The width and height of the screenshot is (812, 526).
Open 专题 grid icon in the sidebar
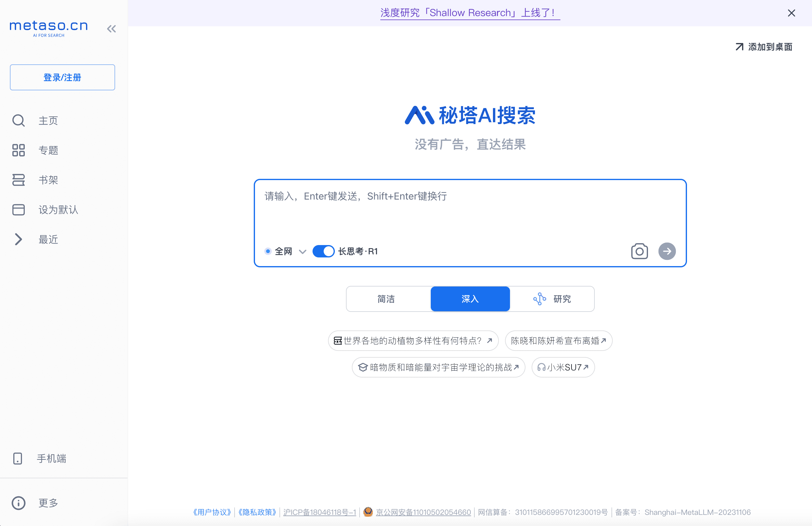click(x=19, y=150)
